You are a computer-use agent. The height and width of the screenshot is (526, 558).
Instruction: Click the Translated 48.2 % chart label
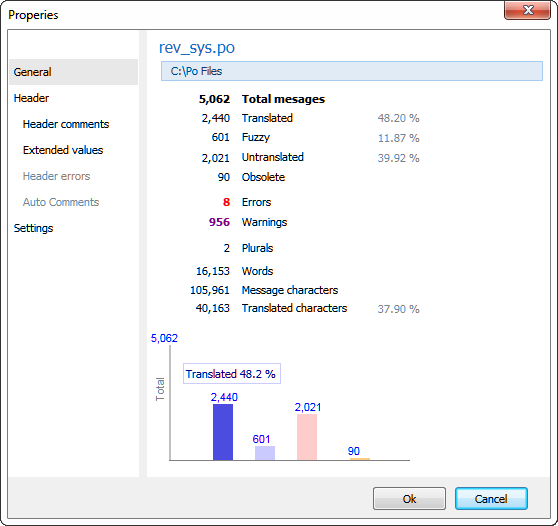232,374
